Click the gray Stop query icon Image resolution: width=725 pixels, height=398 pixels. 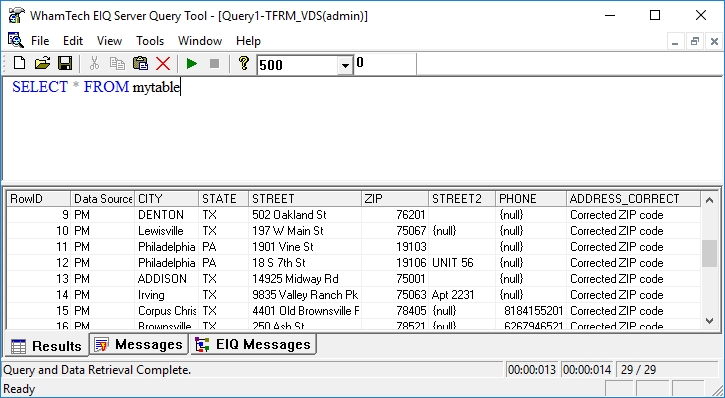214,63
